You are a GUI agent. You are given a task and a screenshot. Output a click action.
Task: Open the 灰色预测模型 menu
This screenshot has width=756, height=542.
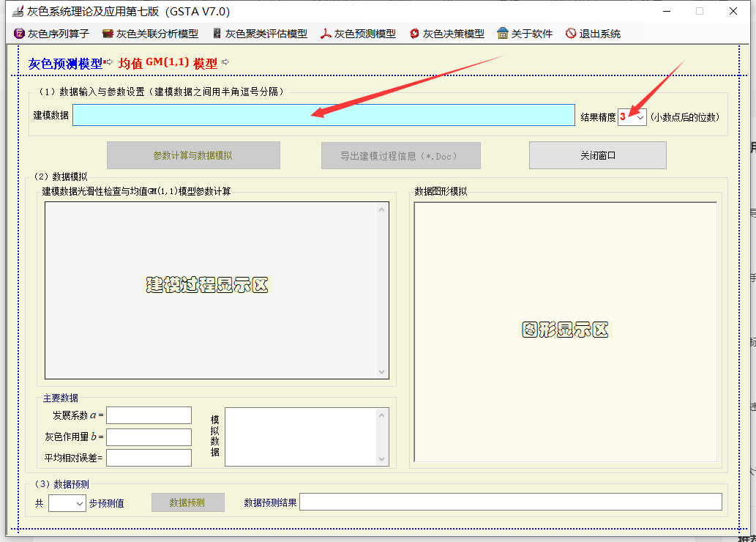click(x=358, y=33)
